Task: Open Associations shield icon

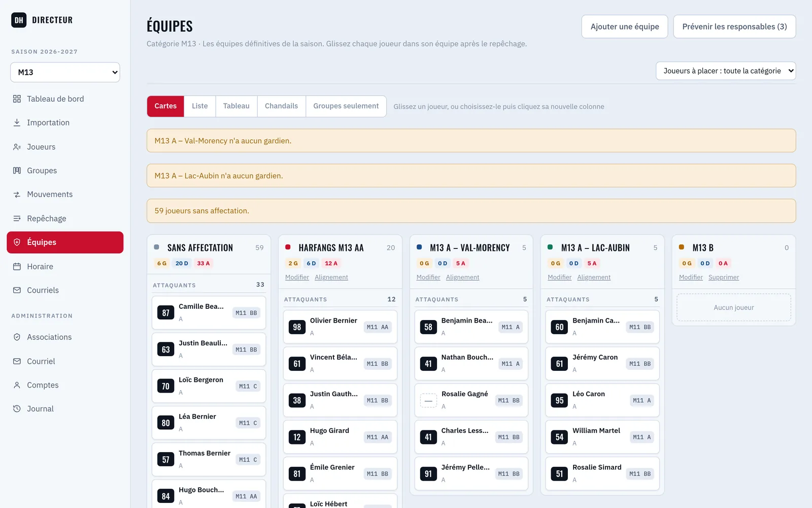Action: pyautogui.click(x=17, y=337)
